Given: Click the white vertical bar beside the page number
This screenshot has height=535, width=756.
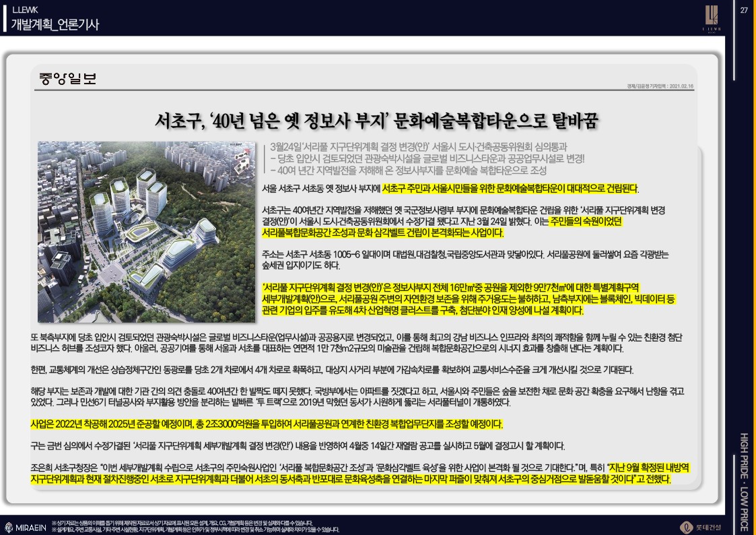Looking at the screenshot, I should coord(734,40).
